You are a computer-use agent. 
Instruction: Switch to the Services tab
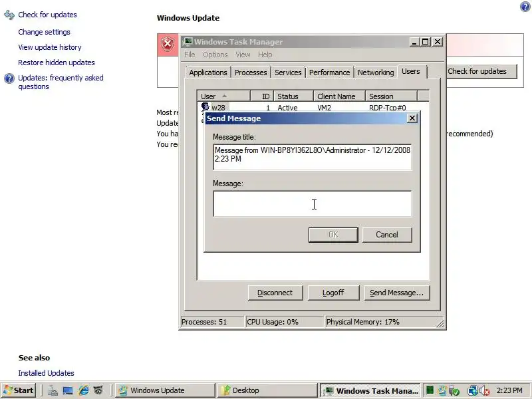click(288, 72)
